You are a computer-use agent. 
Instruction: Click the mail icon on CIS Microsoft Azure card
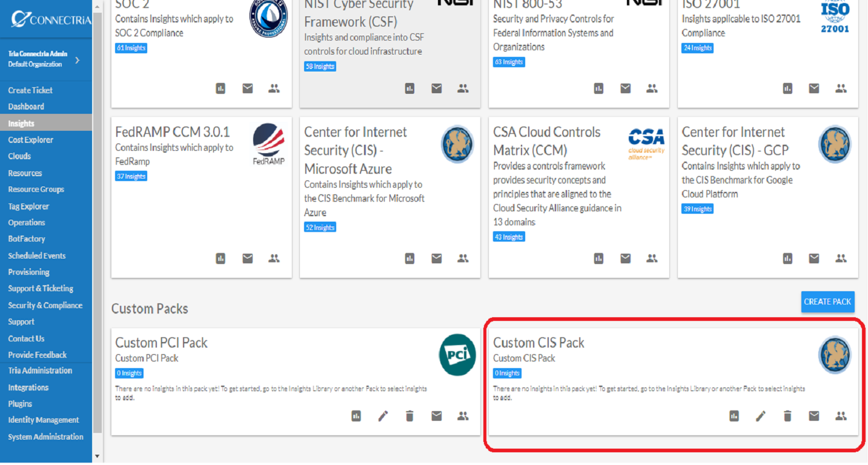click(x=437, y=259)
